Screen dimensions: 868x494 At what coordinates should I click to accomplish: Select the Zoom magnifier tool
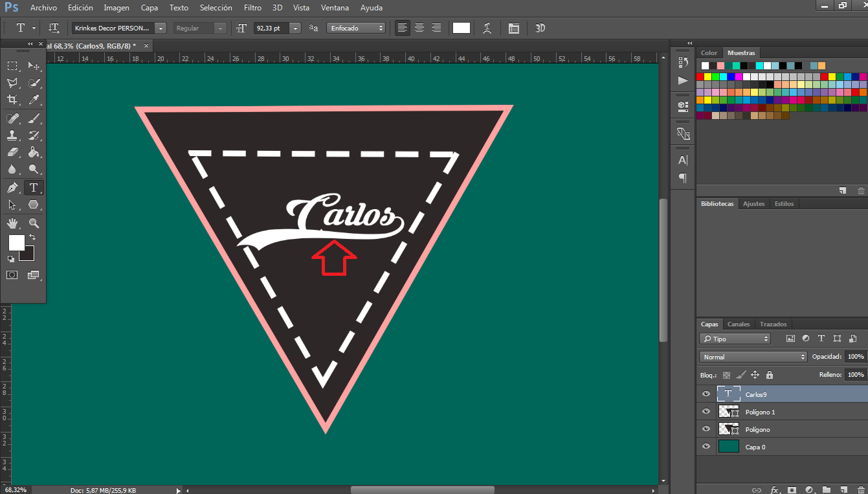pos(34,223)
